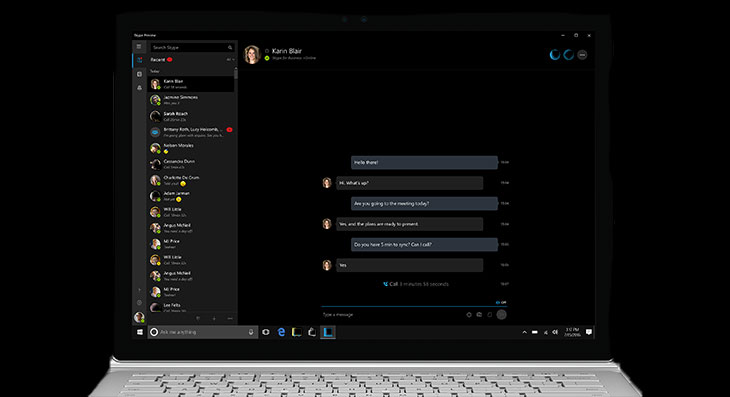Click the attach file icon in message bar
This screenshot has width=730, height=397.
coord(489,315)
